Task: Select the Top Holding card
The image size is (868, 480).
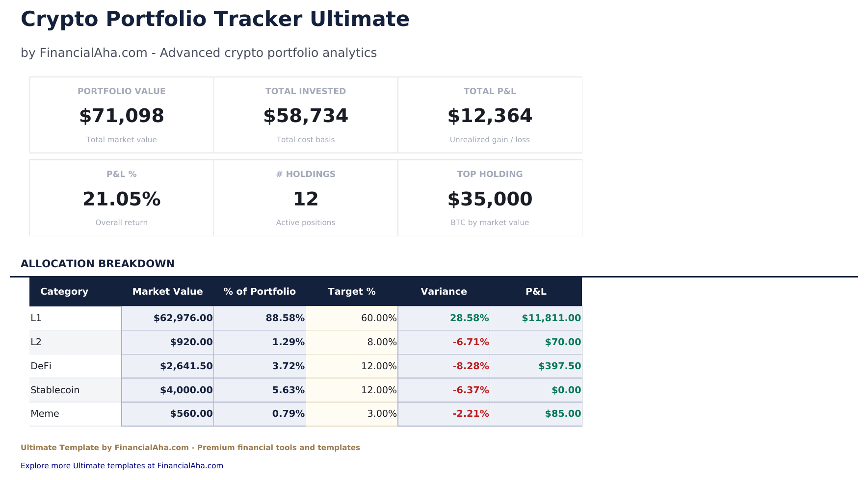Action: [489, 198]
